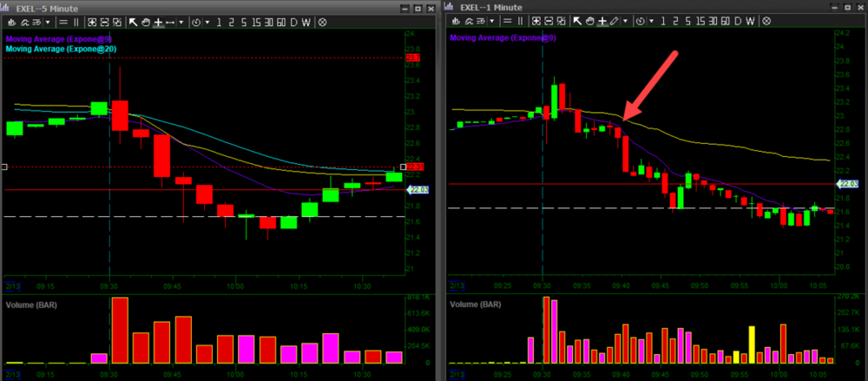
Task: Select the hand pan tool in 5-minute chart
Action: (x=146, y=22)
